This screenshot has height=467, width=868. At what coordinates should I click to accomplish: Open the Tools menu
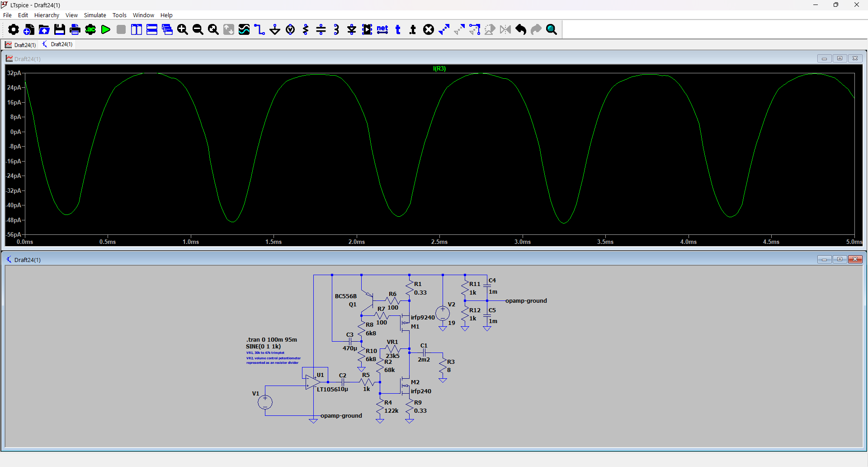pos(119,15)
